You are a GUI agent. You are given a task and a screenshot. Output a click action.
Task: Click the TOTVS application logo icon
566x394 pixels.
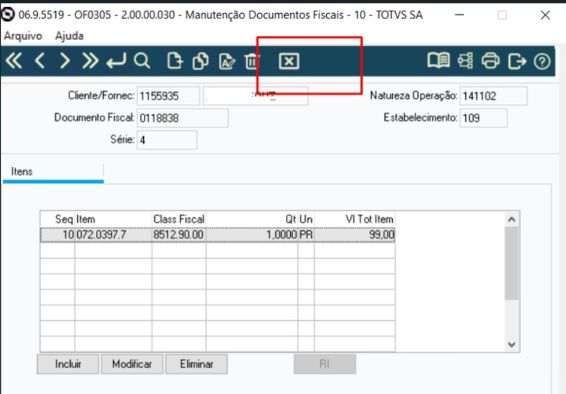coord(8,14)
